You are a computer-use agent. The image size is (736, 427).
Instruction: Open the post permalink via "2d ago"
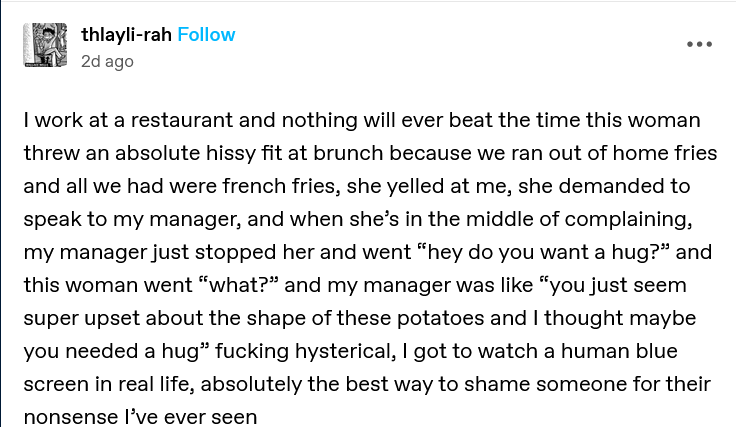pos(107,61)
